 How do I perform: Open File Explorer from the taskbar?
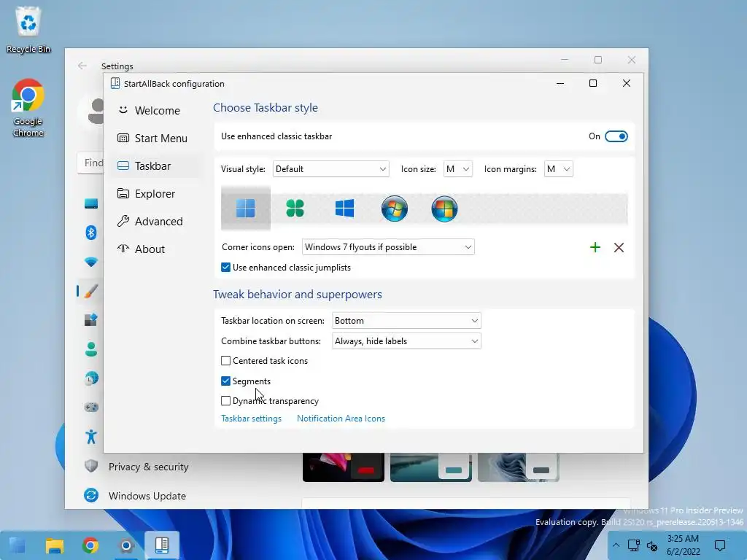55,545
